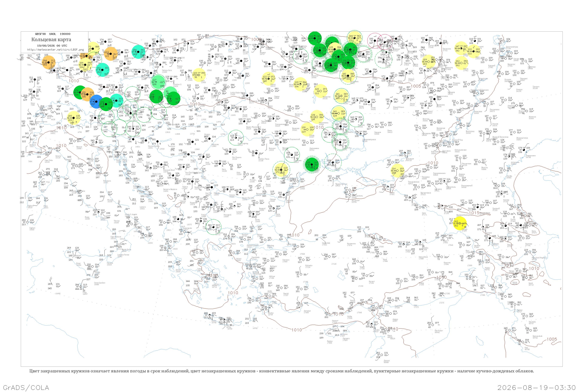Click the "Кизляр 37163" station label
The width and height of the screenshot is (588, 392).
[x=506, y=201]
